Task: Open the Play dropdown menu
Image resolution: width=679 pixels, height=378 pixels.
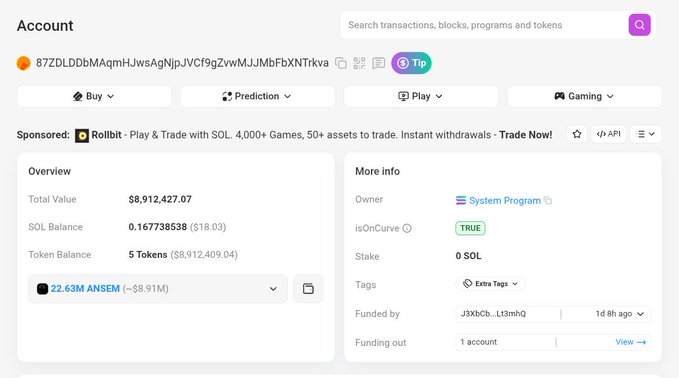Action: coord(421,96)
